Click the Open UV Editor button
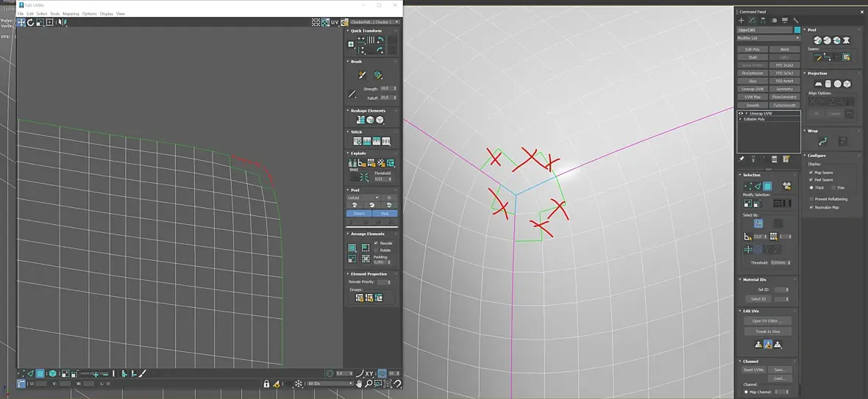The image size is (868, 399). point(767,321)
